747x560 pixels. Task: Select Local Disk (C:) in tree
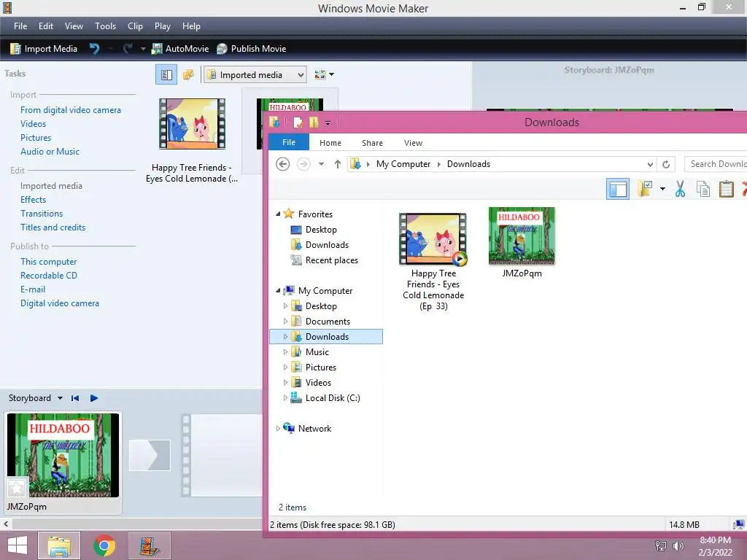pos(333,398)
